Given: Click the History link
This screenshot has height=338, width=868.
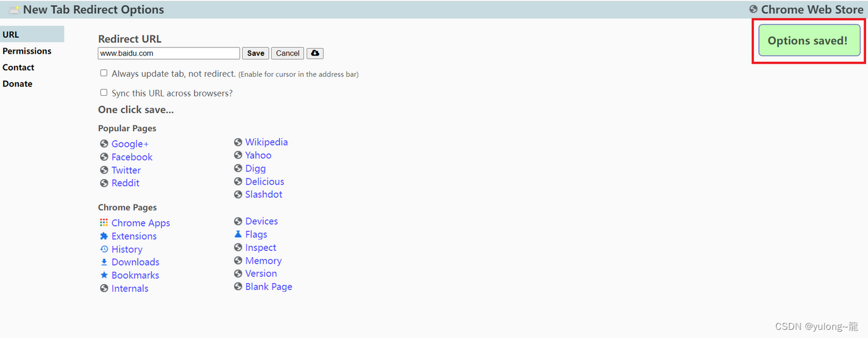Looking at the screenshot, I should 127,249.
